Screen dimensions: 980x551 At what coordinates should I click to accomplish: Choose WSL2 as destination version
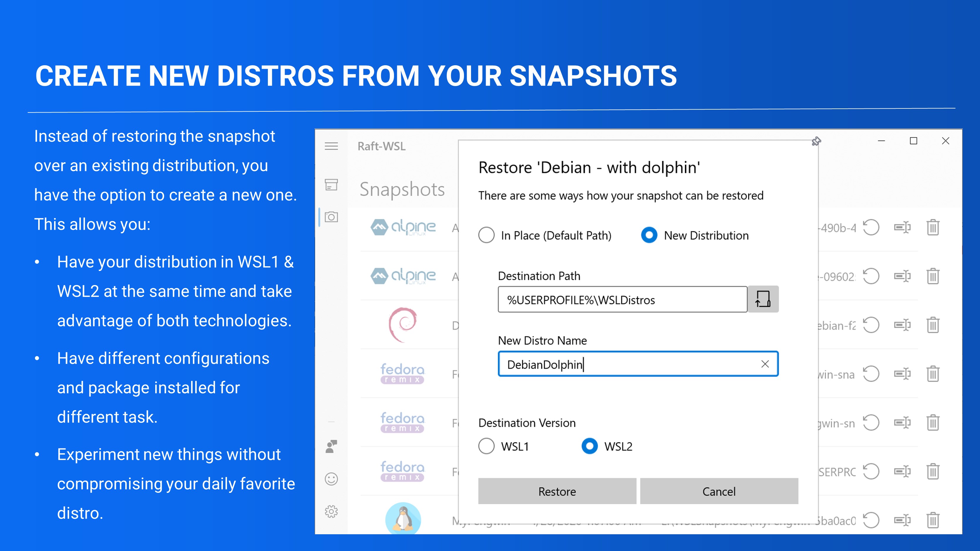(x=590, y=446)
